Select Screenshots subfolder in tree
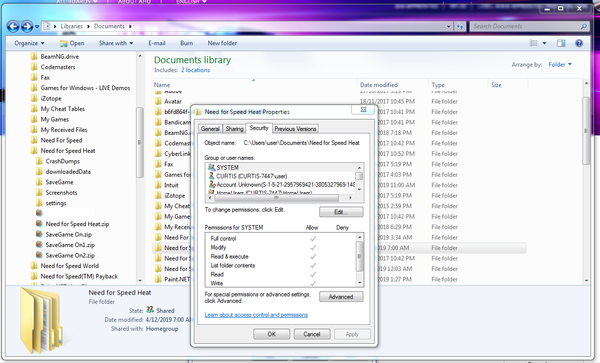The height and width of the screenshot is (363, 600). tap(61, 192)
